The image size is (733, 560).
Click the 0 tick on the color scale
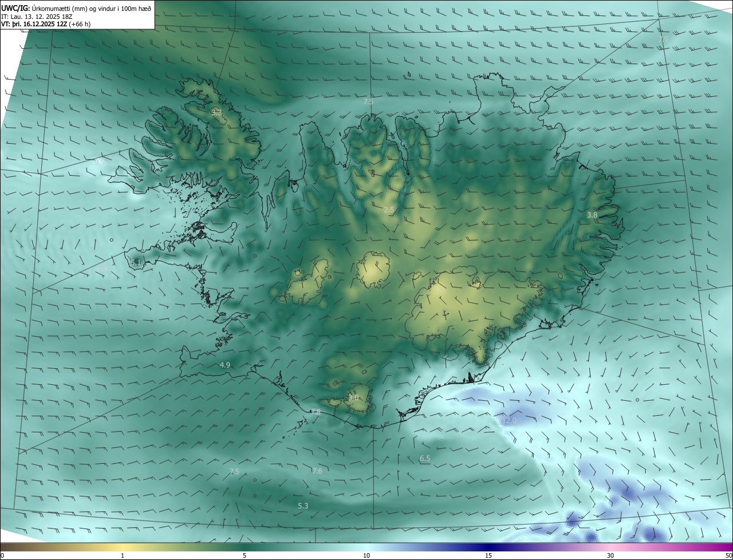2,556
